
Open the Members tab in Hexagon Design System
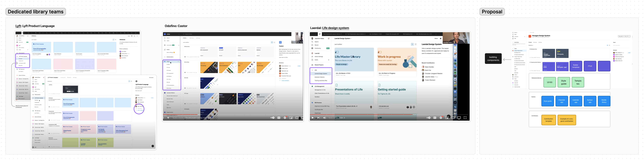535,42
